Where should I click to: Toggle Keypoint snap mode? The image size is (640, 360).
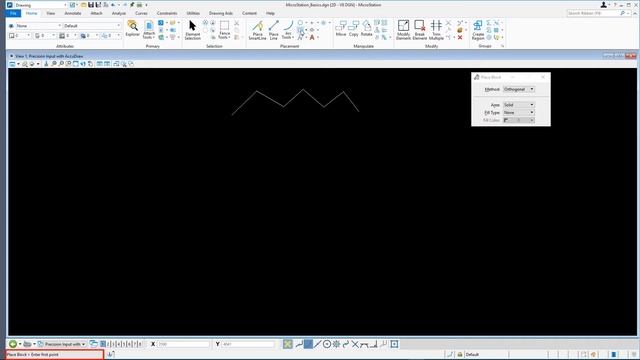click(x=308, y=344)
